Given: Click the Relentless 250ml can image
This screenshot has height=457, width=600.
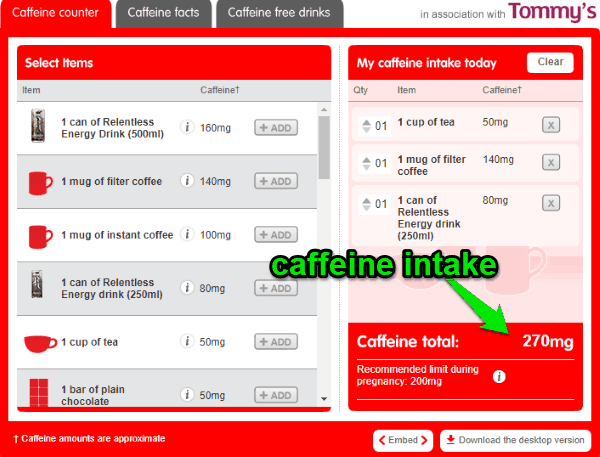Looking at the screenshot, I should 37,284.
